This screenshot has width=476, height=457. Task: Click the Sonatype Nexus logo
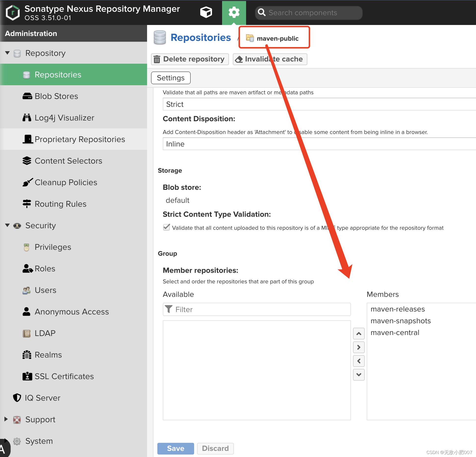12,12
